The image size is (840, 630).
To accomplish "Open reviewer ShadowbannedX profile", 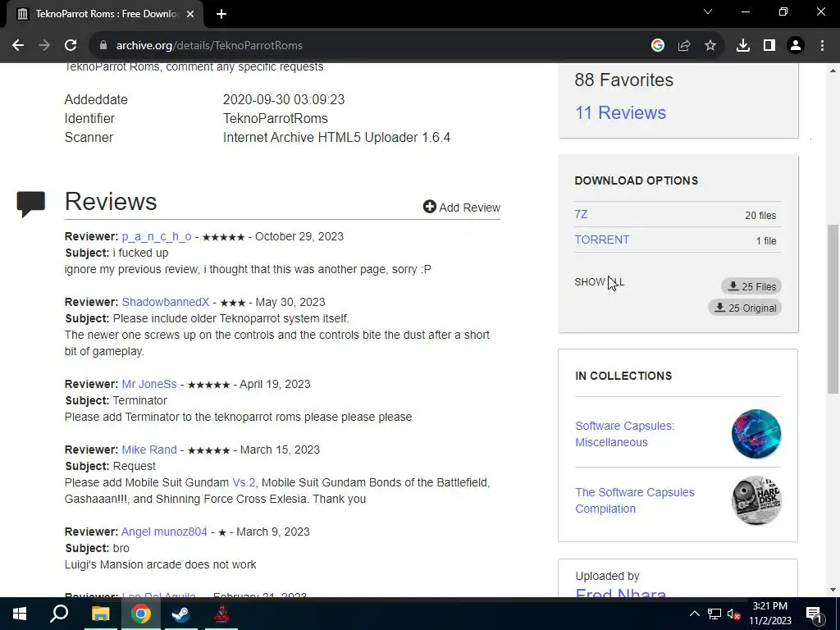I will tap(166, 302).
